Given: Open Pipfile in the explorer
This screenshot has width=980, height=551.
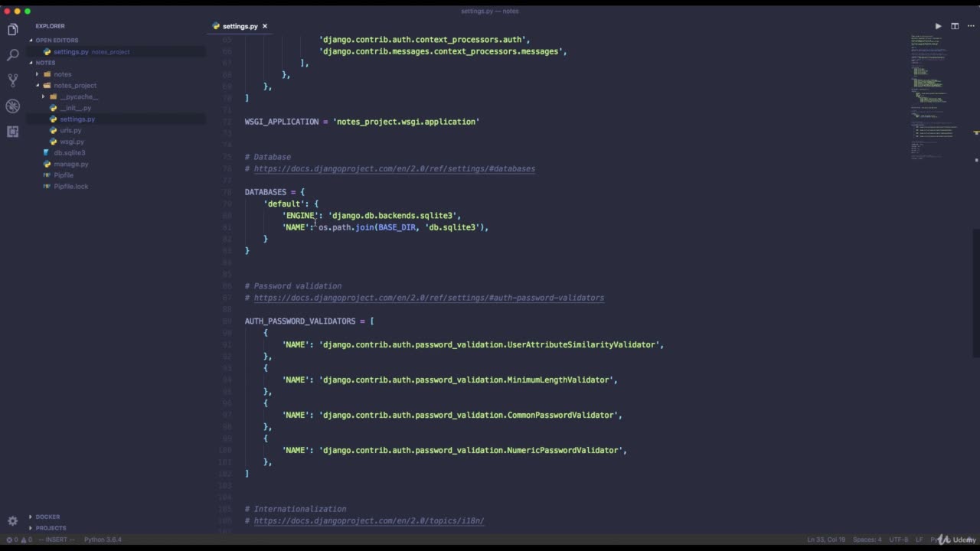Looking at the screenshot, I should pos(64,175).
